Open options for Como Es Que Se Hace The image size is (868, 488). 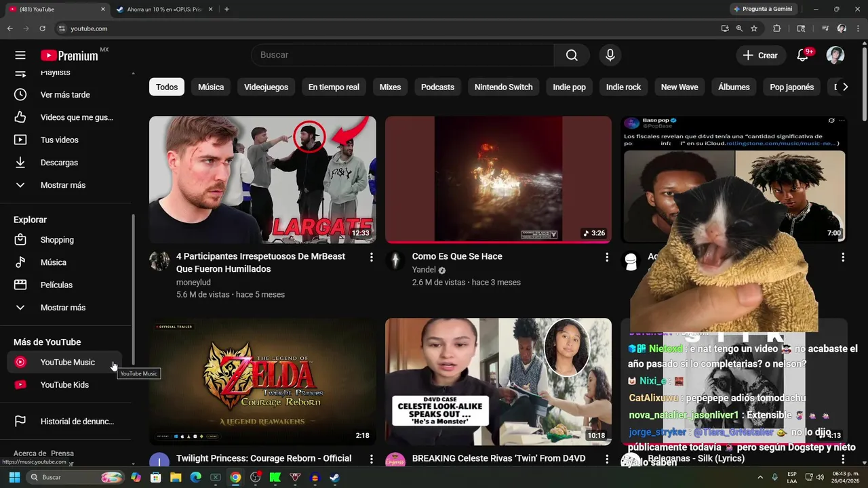click(x=607, y=257)
